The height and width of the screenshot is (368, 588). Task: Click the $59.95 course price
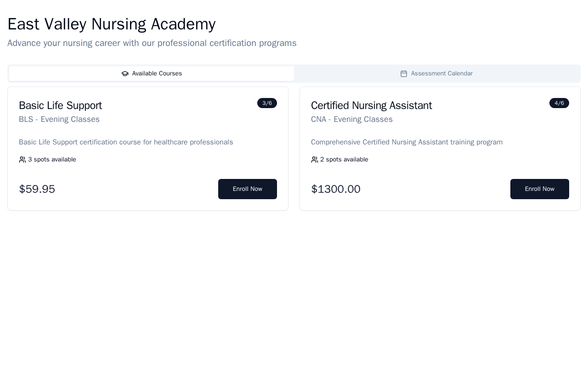[37, 189]
